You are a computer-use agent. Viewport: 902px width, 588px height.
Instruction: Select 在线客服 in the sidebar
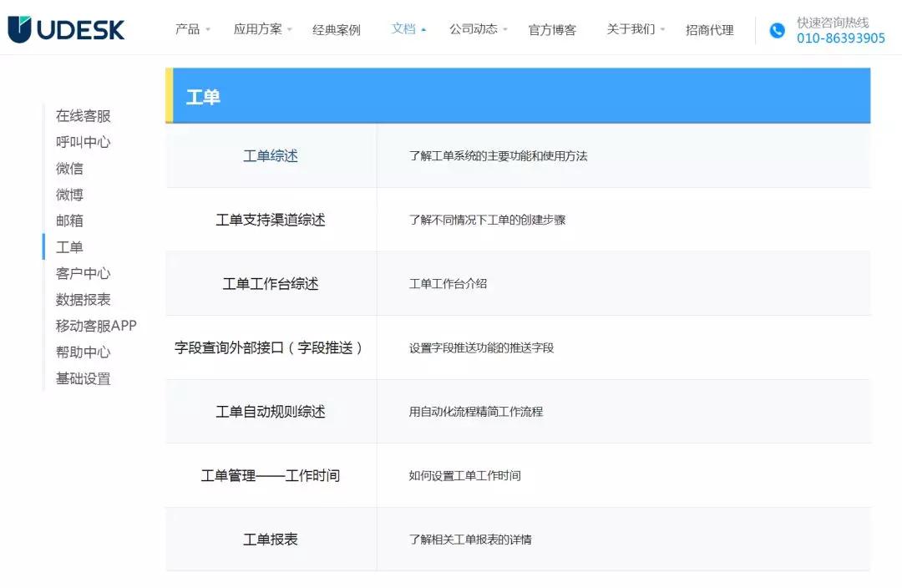click(83, 116)
